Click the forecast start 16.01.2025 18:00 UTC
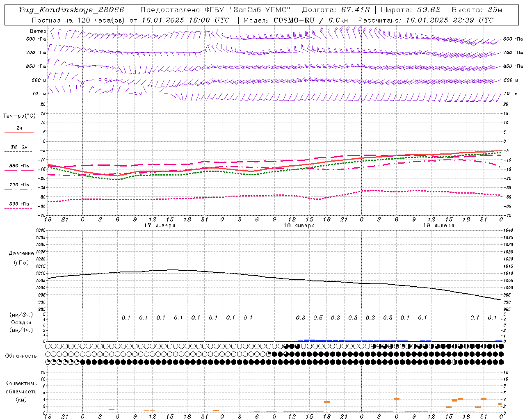Screen dimensions: 525x420 [x=185, y=20]
